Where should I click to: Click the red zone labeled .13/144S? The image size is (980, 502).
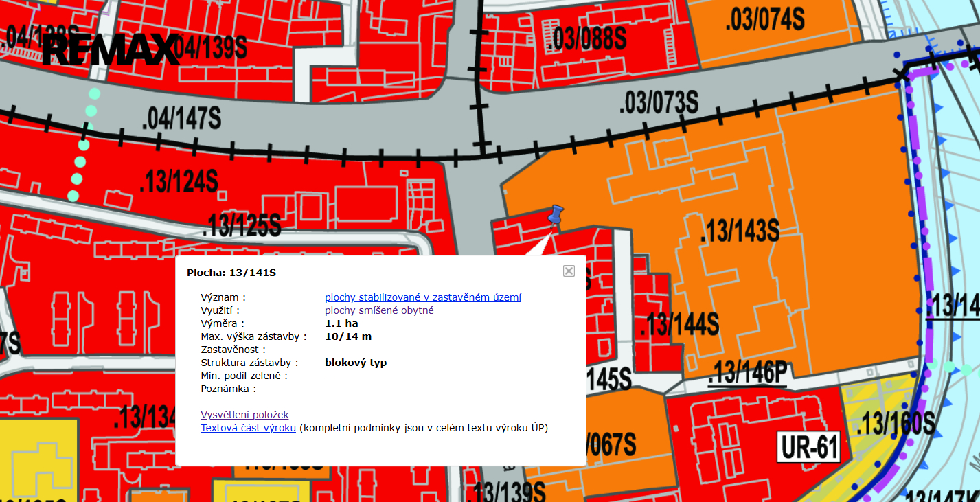[x=678, y=325]
